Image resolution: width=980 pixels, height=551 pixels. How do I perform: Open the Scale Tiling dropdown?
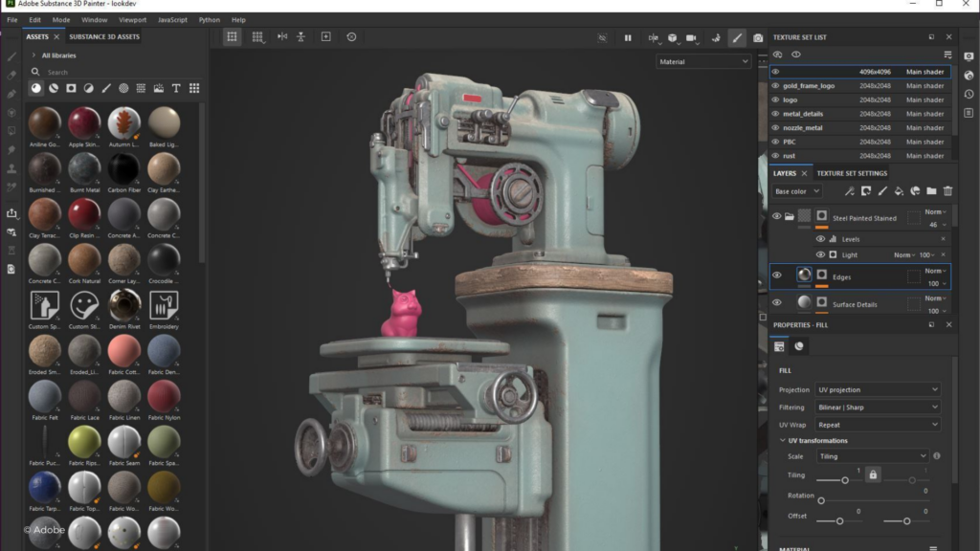(872, 456)
